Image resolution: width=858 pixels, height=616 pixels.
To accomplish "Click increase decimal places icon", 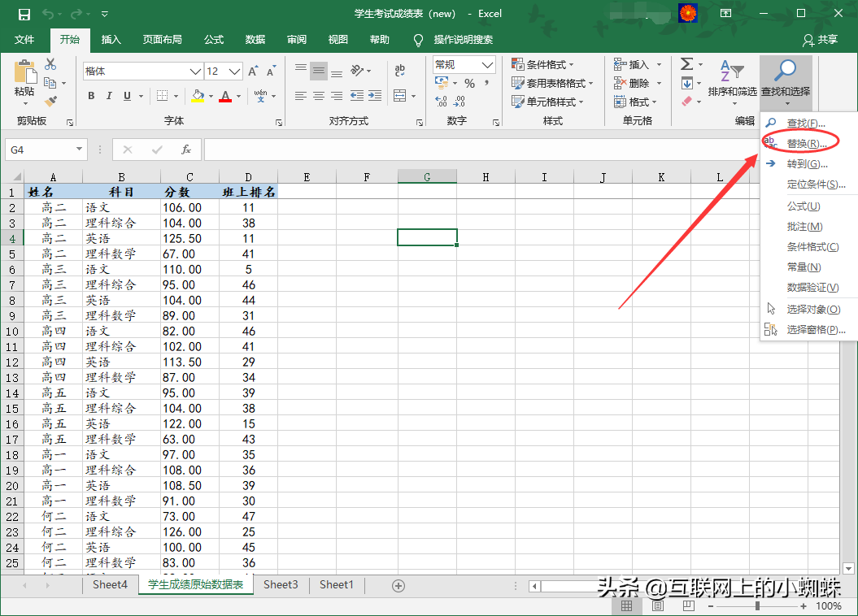I will coord(441,102).
